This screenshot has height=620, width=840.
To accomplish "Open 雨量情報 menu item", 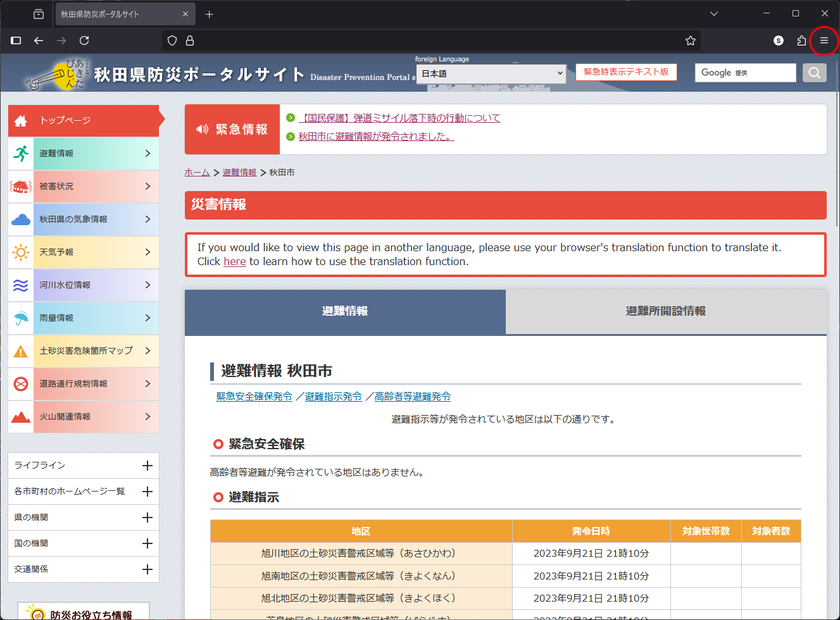I will click(84, 318).
